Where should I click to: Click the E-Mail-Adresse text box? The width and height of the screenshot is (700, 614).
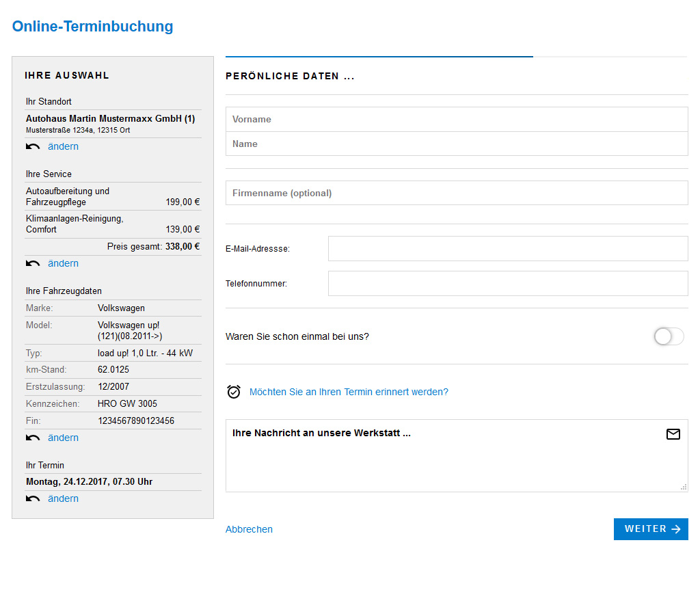click(507, 249)
